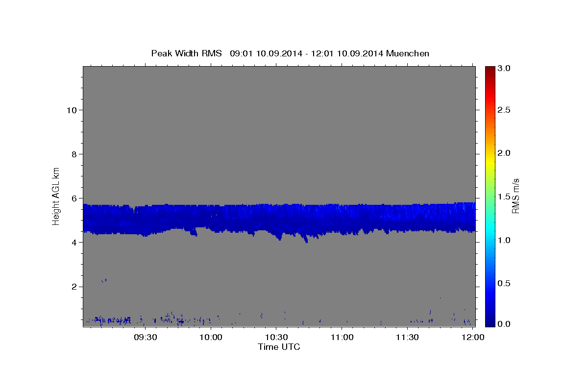Click the colorbar value 1.0
The height and width of the screenshot is (392, 588).
tap(504, 240)
